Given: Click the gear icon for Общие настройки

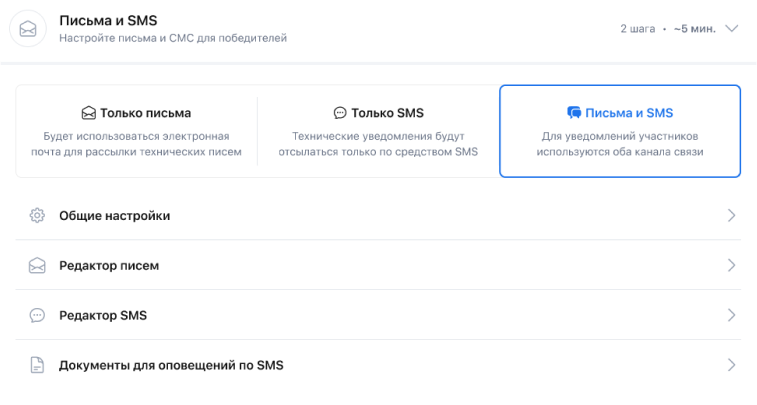Looking at the screenshot, I should pyautogui.click(x=37, y=215).
